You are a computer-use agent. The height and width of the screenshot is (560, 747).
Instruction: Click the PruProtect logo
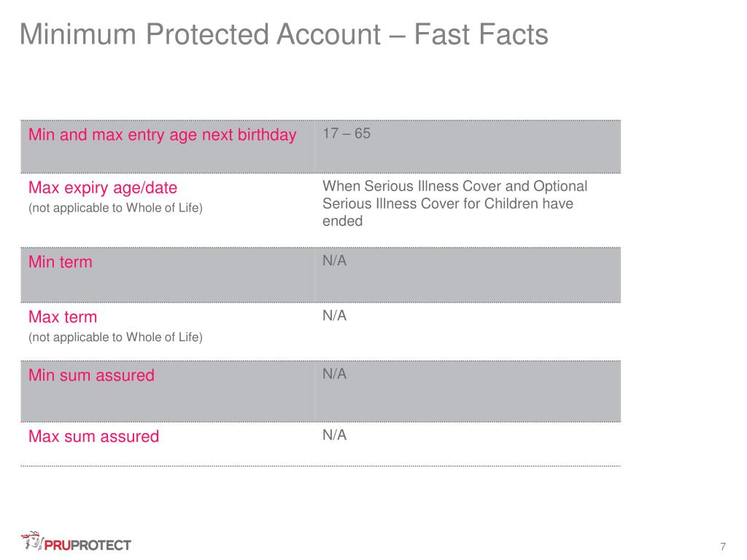point(76,542)
